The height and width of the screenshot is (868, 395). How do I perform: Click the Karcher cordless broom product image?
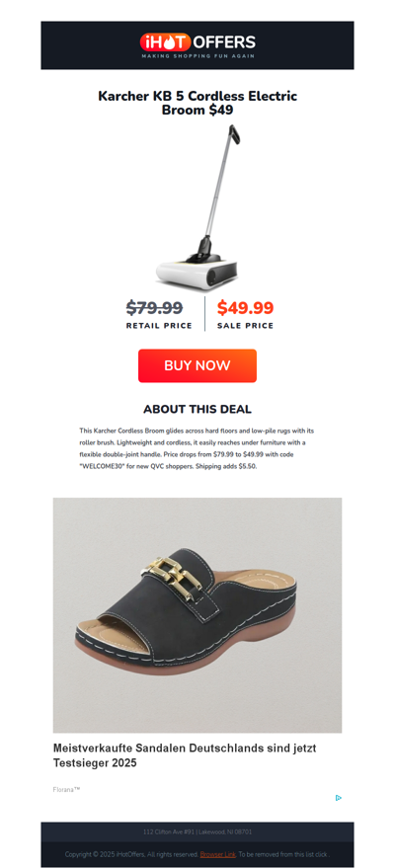[197, 206]
